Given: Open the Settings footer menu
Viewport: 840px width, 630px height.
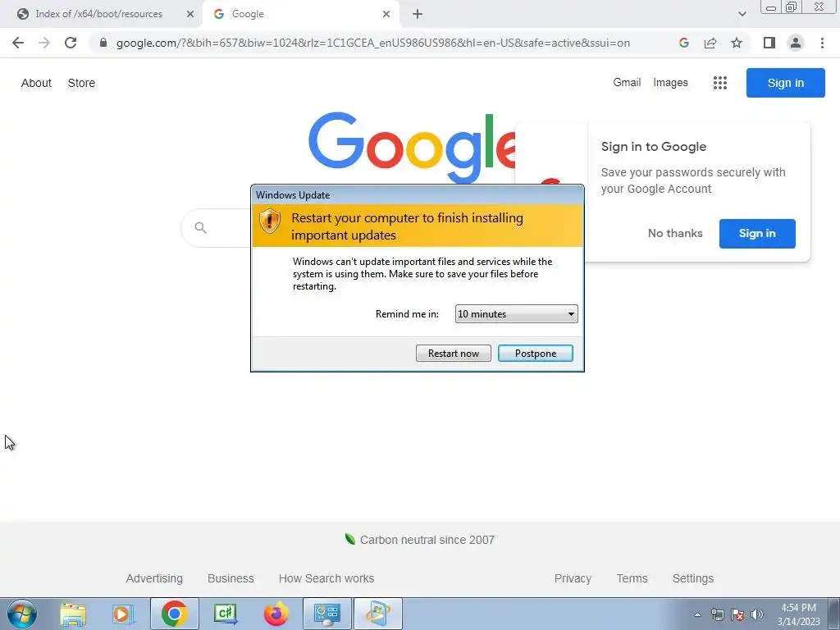Looking at the screenshot, I should pos(692,578).
